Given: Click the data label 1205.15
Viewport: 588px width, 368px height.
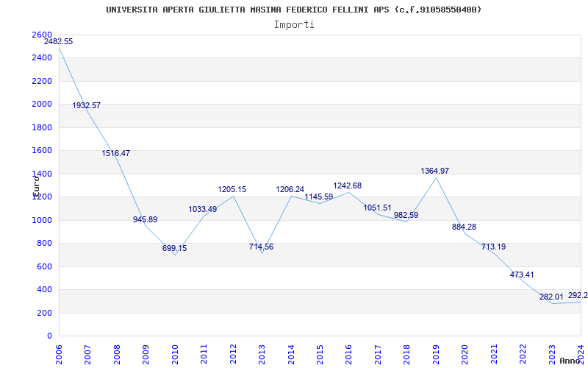Looking at the screenshot, I should point(232,189).
